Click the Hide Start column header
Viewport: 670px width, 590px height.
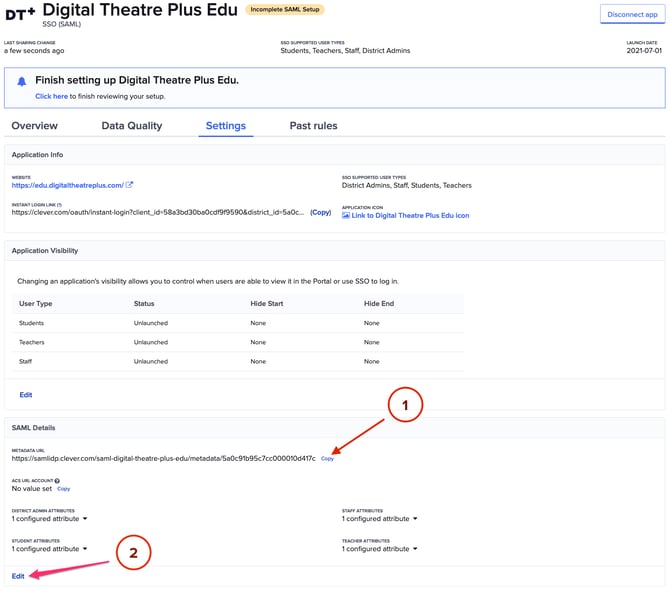click(267, 303)
